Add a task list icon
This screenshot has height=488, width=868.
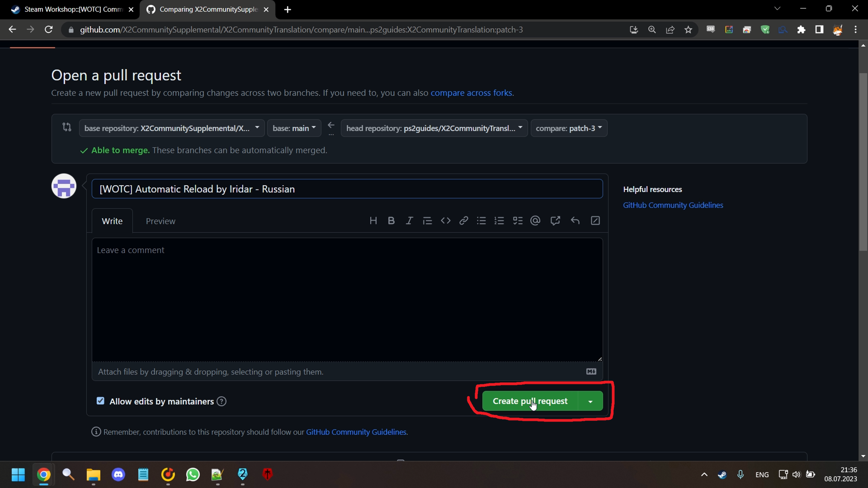pyautogui.click(x=517, y=221)
